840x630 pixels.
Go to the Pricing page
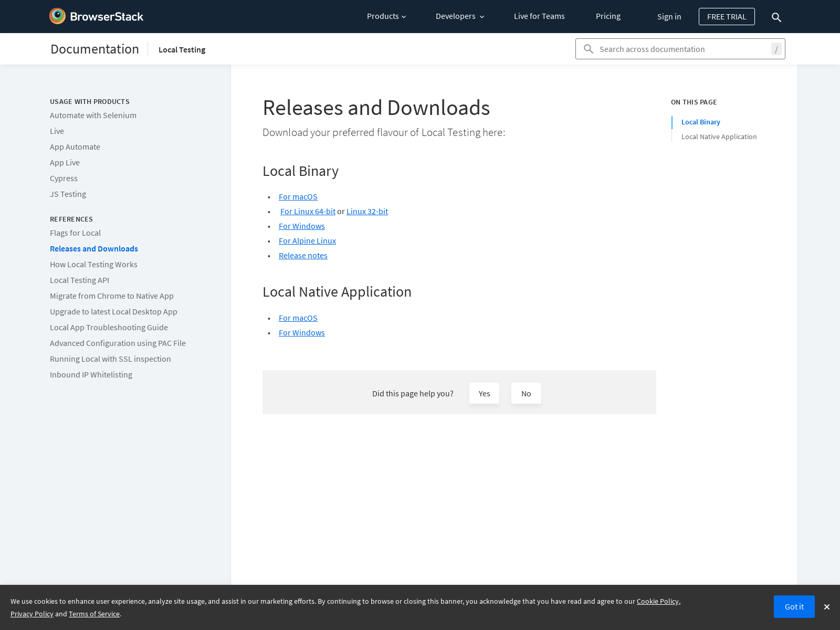point(608,16)
